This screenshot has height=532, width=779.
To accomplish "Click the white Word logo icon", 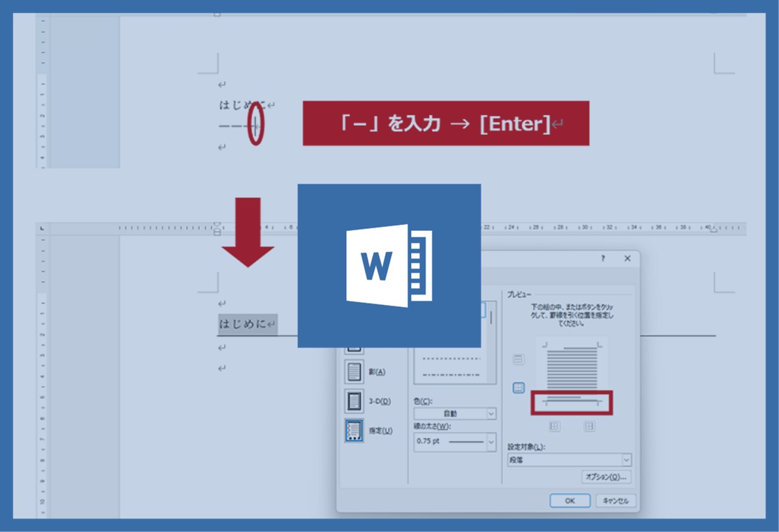I will (x=389, y=266).
